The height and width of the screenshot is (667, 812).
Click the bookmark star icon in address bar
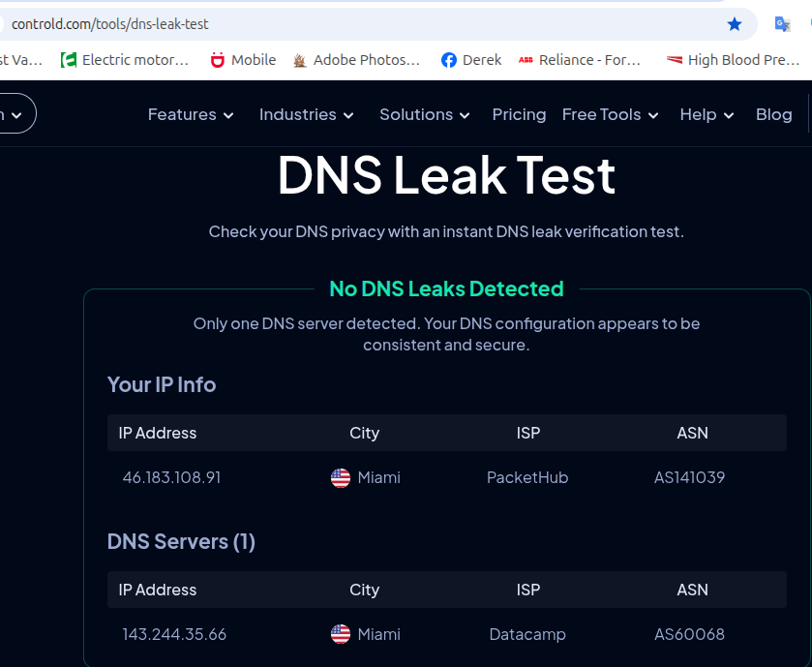(735, 24)
